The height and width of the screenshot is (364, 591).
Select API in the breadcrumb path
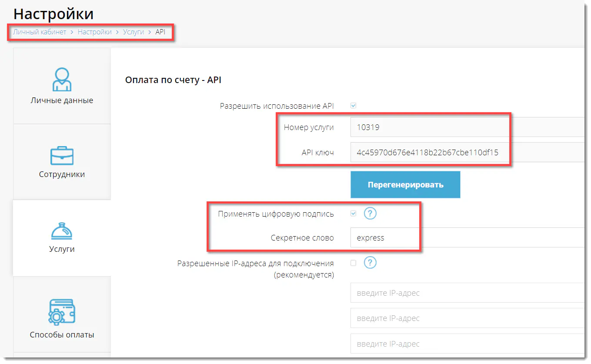pos(160,32)
